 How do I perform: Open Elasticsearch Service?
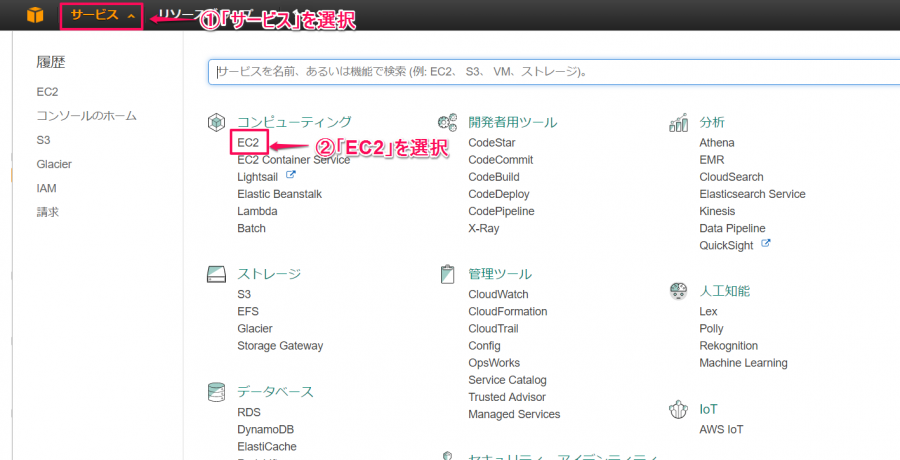[x=752, y=194]
